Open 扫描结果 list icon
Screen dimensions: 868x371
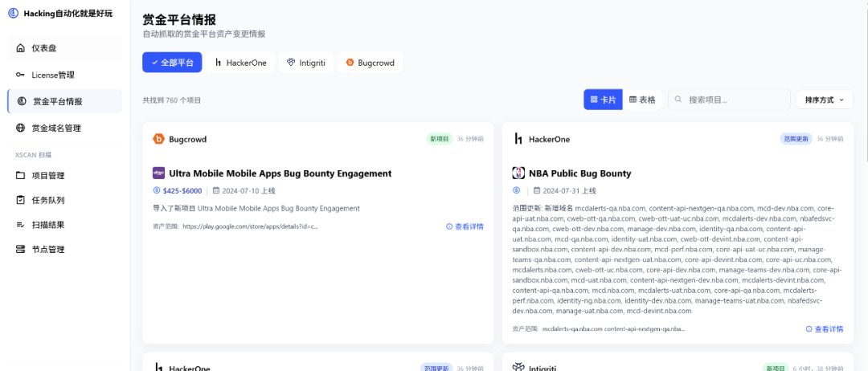click(x=20, y=225)
